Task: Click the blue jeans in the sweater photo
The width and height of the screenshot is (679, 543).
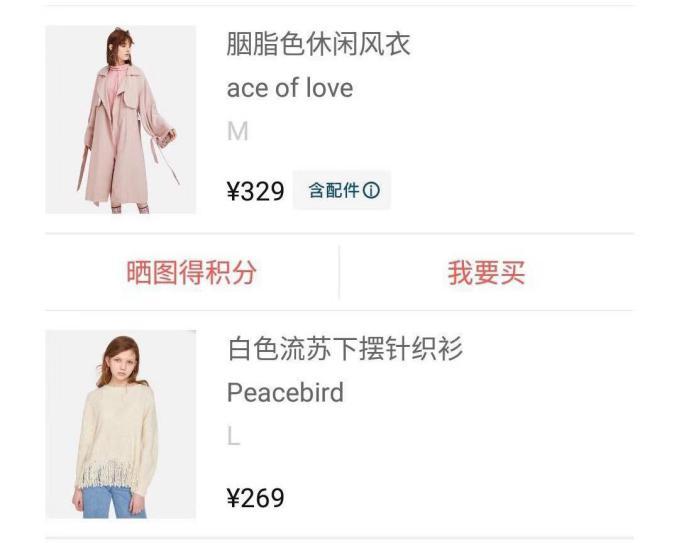Action: point(113,502)
